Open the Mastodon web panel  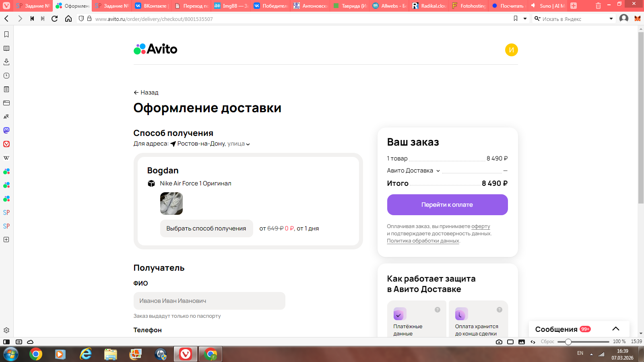click(6, 130)
